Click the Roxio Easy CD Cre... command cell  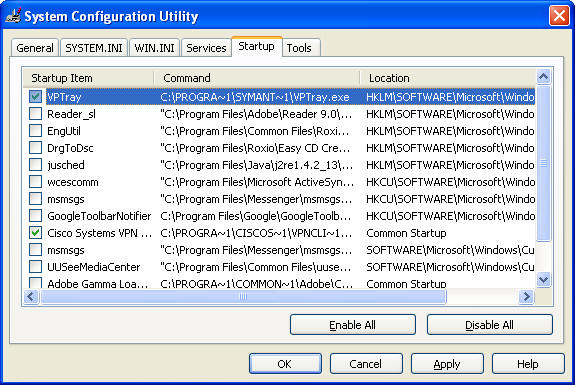255,148
